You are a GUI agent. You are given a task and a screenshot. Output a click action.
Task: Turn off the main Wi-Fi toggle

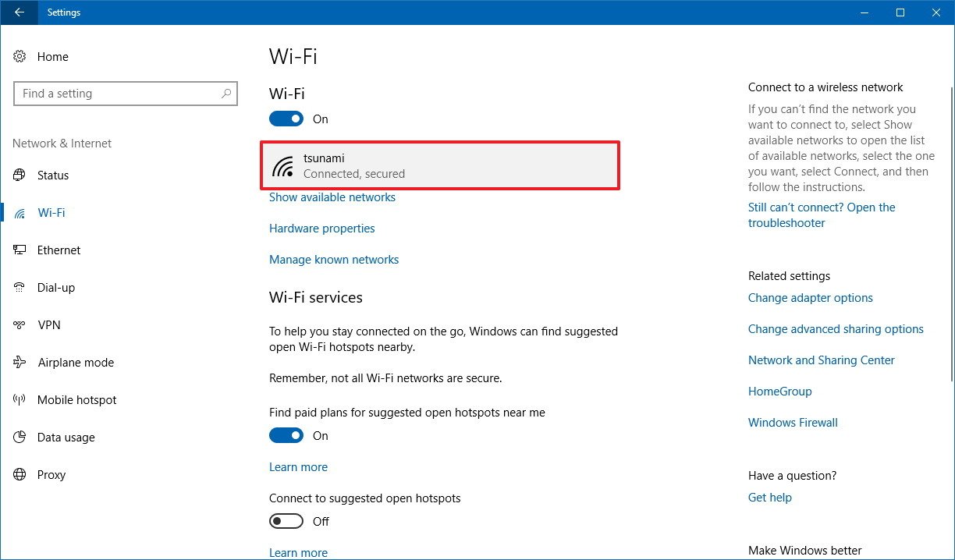pos(286,119)
